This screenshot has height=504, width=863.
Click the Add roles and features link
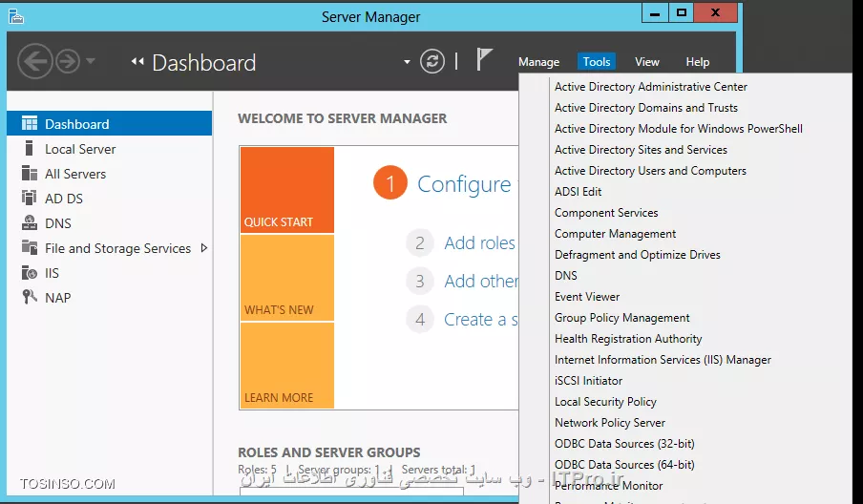coord(480,242)
